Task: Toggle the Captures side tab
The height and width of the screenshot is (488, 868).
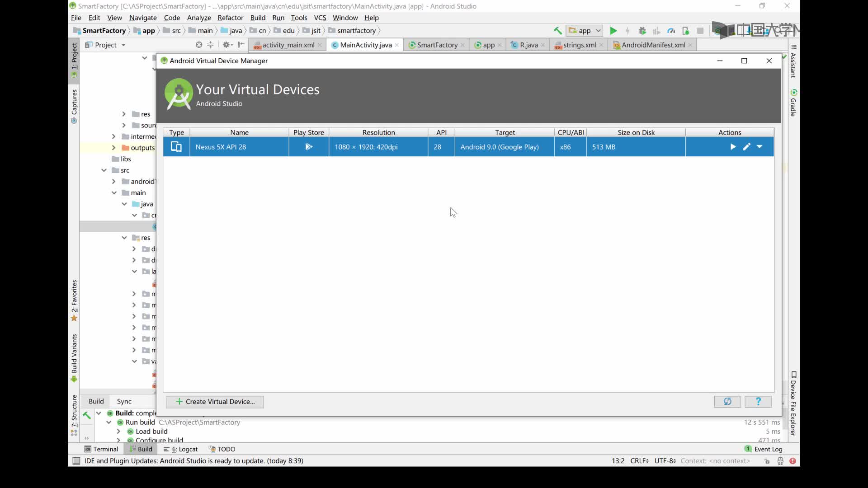Action: click(x=74, y=107)
